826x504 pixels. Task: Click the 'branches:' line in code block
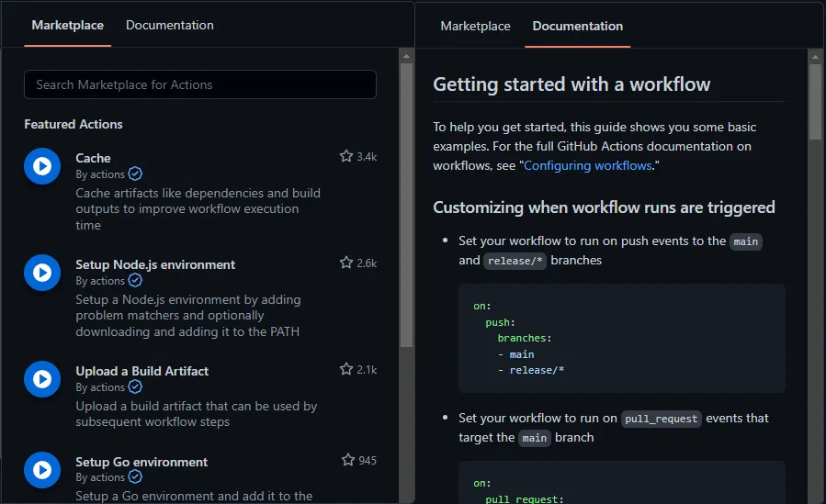coord(524,338)
